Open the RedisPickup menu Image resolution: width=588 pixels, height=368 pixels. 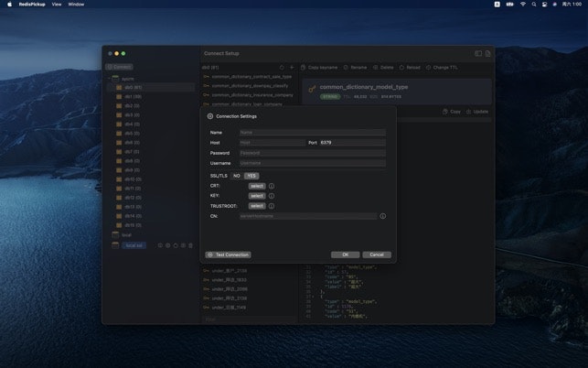click(32, 5)
